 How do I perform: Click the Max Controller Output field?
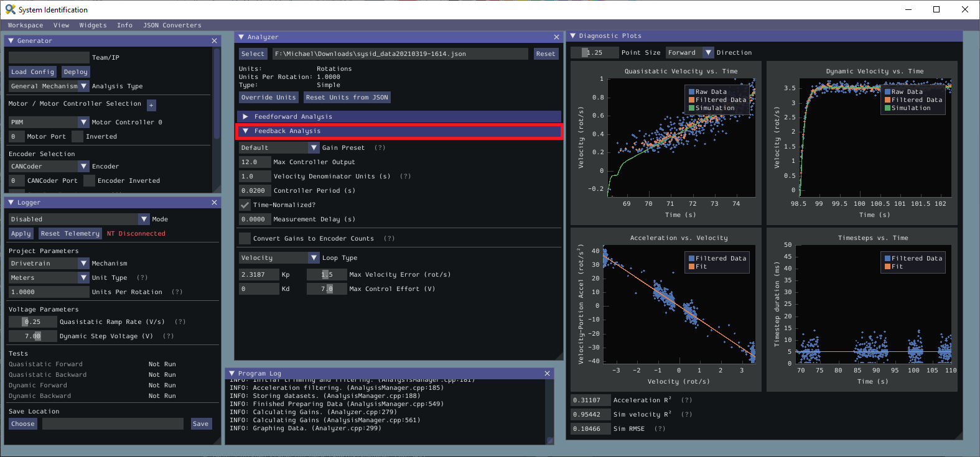click(x=255, y=162)
